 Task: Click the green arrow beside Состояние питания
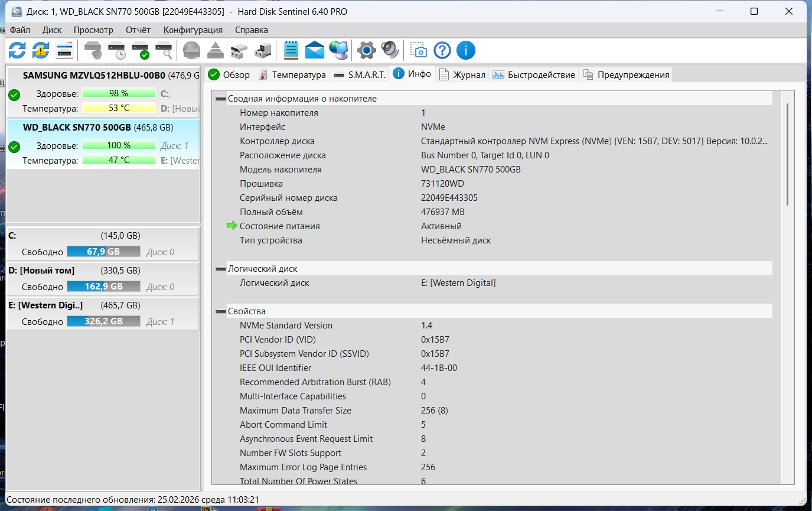(232, 226)
